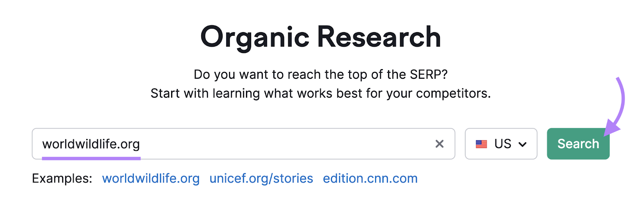Expand the country chevron arrow
The width and height of the screenshot is (644, 211).
(x=522, y=144)
